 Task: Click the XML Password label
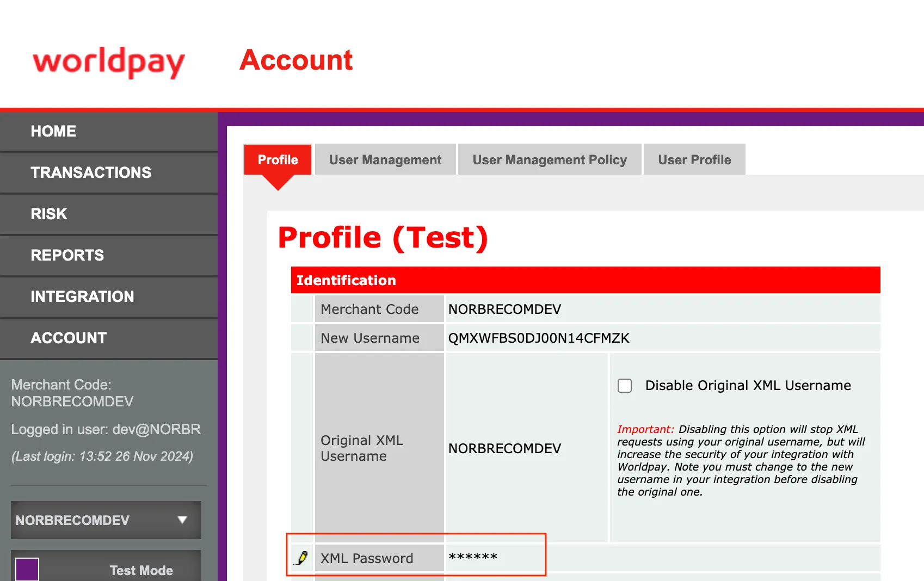pos(367,558)
